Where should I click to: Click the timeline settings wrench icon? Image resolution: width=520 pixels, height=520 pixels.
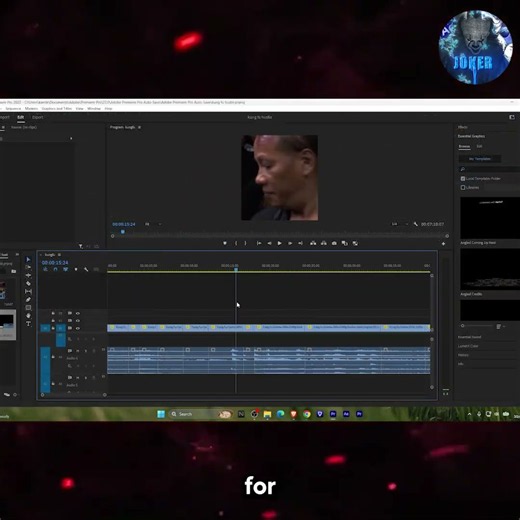86,269
